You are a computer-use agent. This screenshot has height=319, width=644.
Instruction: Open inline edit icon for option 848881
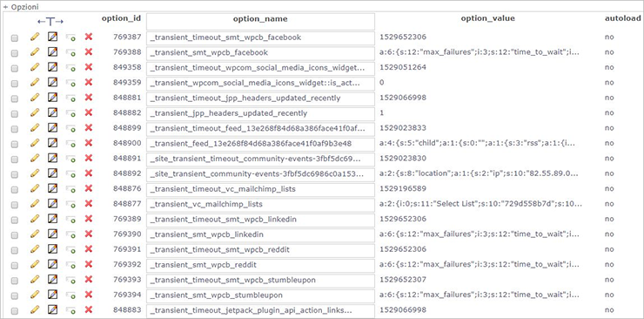click(52, 98)
